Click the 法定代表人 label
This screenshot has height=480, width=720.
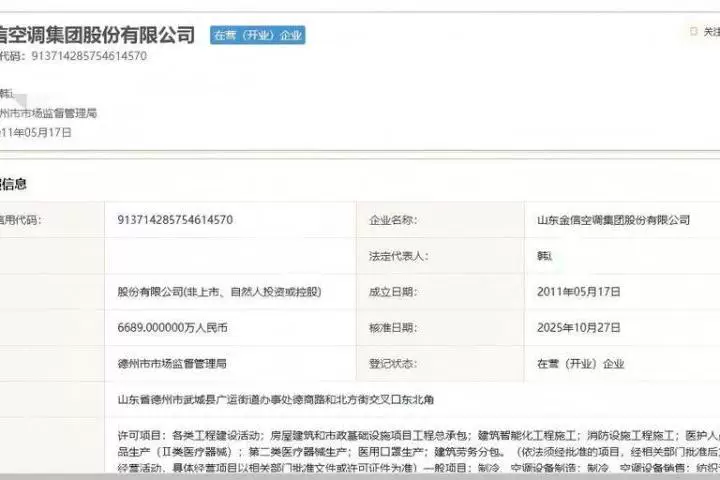[x=399, y=256]
